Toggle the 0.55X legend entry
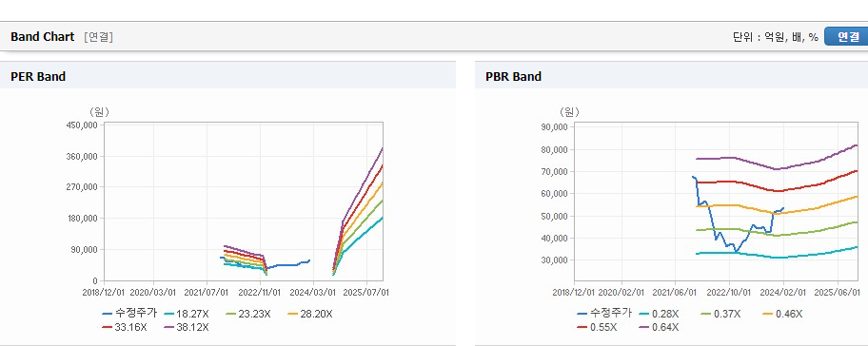 click(596, 327)
